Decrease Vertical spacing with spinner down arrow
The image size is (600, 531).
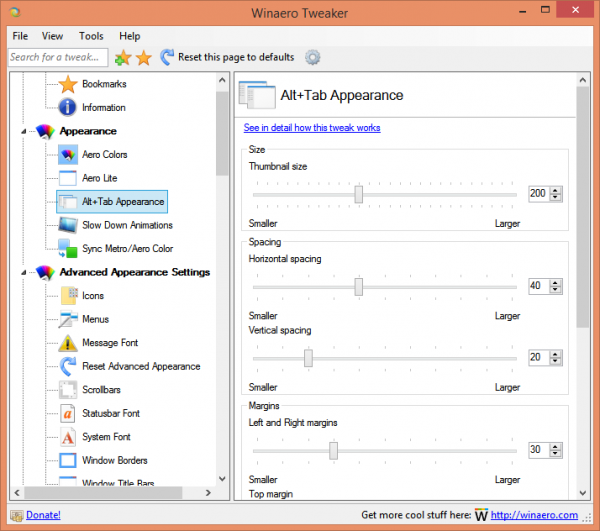pos(555,361)
